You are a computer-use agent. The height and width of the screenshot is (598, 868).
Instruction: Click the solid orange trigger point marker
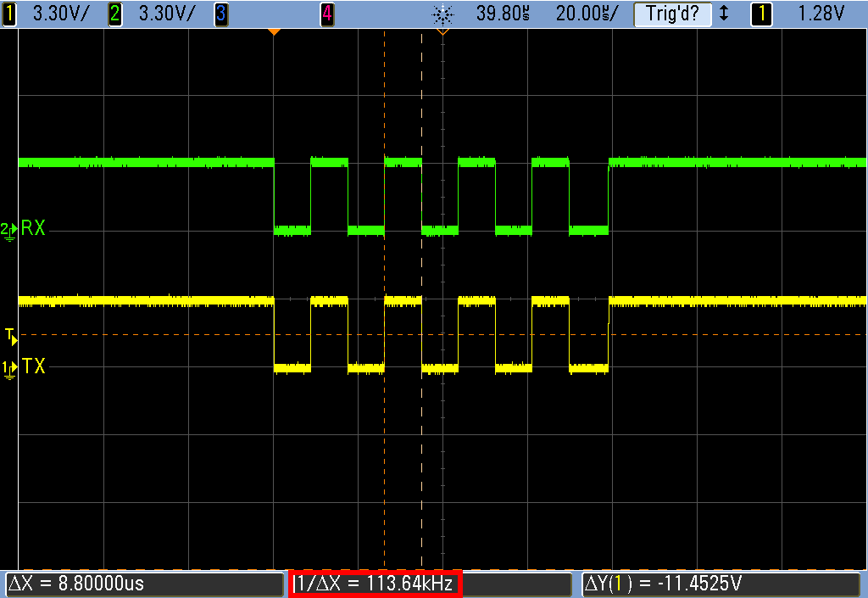tap(273, 32)
